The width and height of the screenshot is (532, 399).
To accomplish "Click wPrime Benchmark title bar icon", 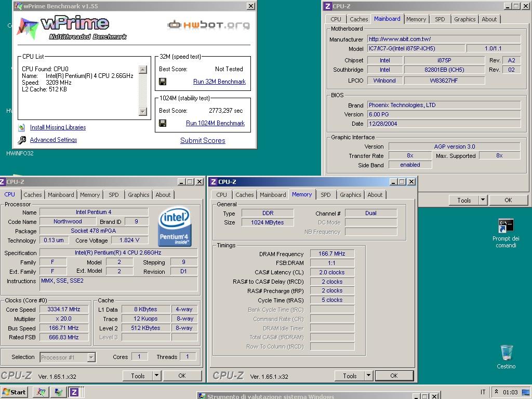I will click(19, 6).
